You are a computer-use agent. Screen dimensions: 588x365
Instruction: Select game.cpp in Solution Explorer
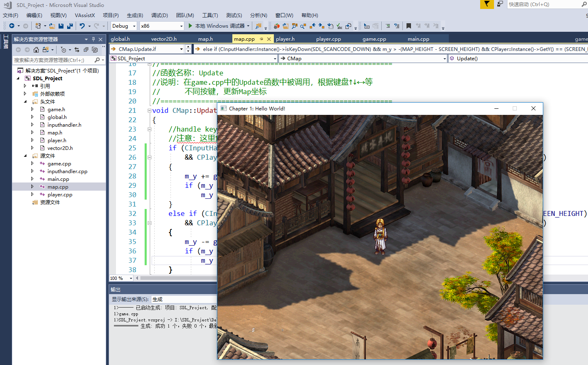[59, 164]
